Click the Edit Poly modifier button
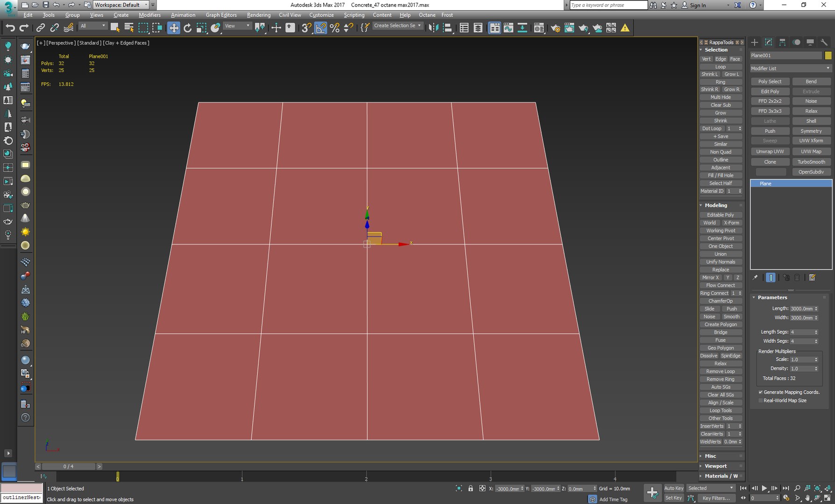Screen dimensions: 835x504 770,91
